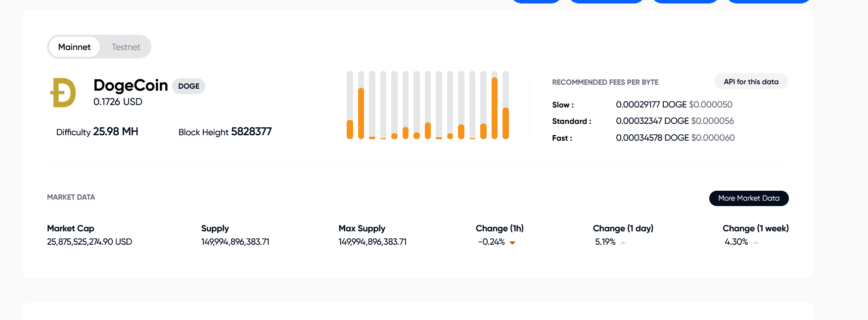Select the tallest orange bar in the chart
The image size is (868, 320).
[x=495, y=108]
